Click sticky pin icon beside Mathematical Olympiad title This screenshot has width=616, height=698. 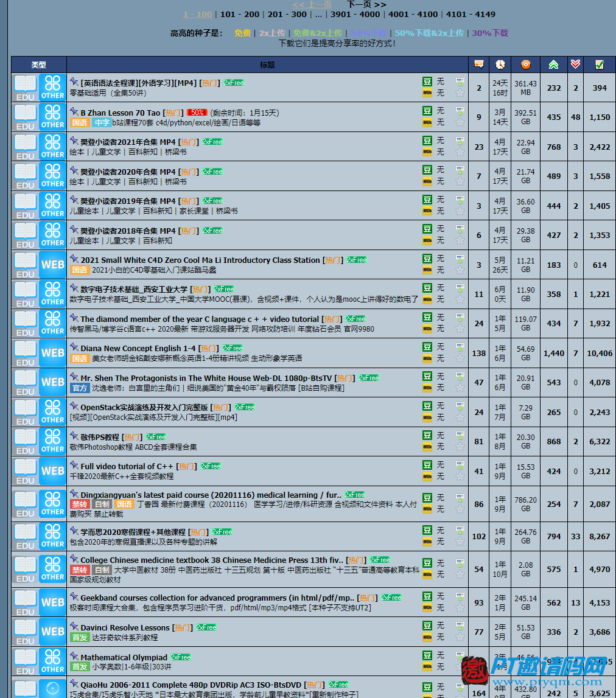(x=74, y=656)
